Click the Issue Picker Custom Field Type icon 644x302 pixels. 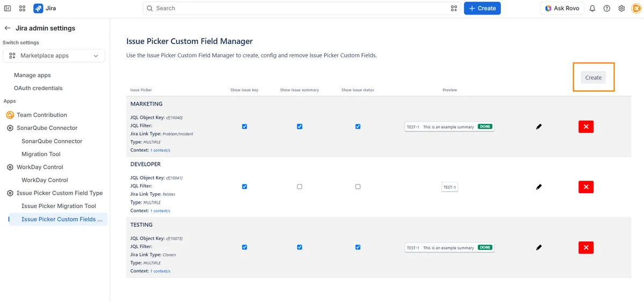pos(10,193)
